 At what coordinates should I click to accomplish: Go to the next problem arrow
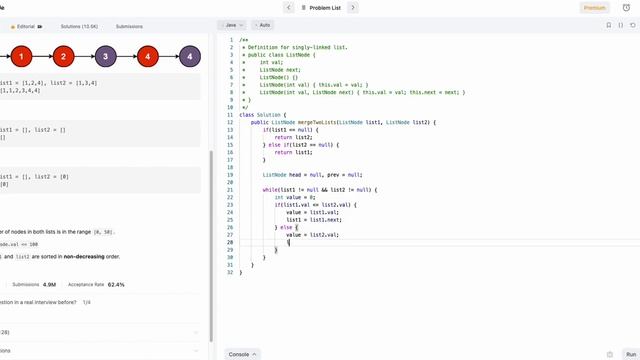tap(353, 7)
